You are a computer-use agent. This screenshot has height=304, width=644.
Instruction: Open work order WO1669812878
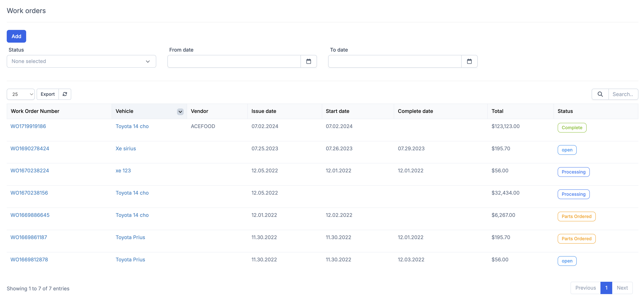[x=29, y=260]
